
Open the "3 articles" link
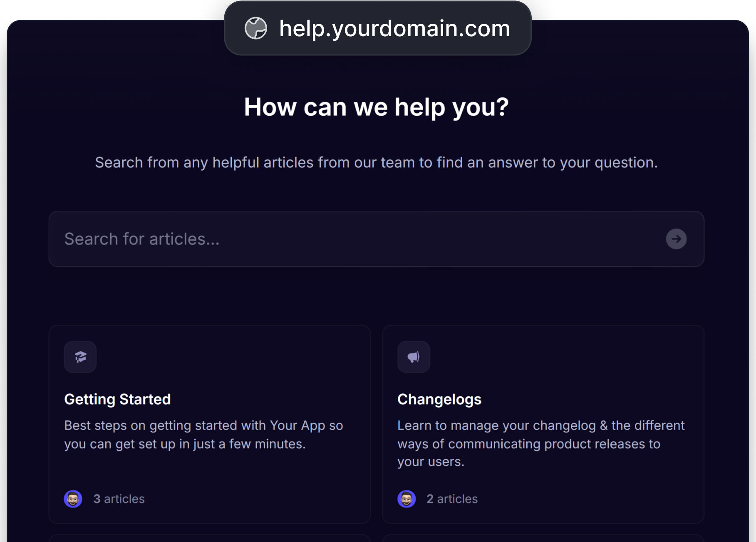[x=119, y=499]
